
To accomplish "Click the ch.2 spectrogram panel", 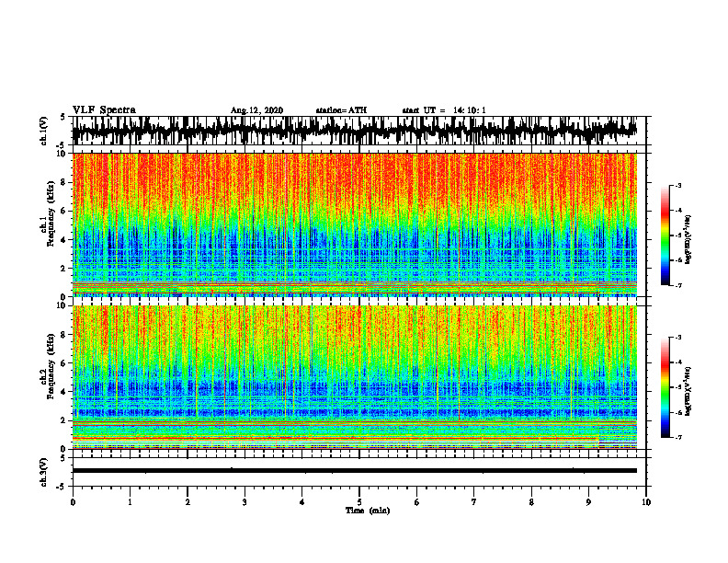I will (354, 377).
